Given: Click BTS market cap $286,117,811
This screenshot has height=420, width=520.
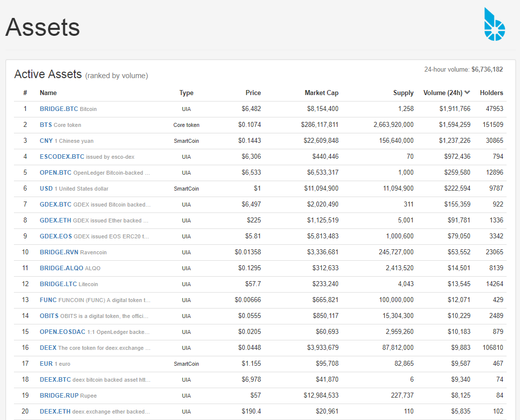Looking at the screenshot, I should [x=319, y=125].
